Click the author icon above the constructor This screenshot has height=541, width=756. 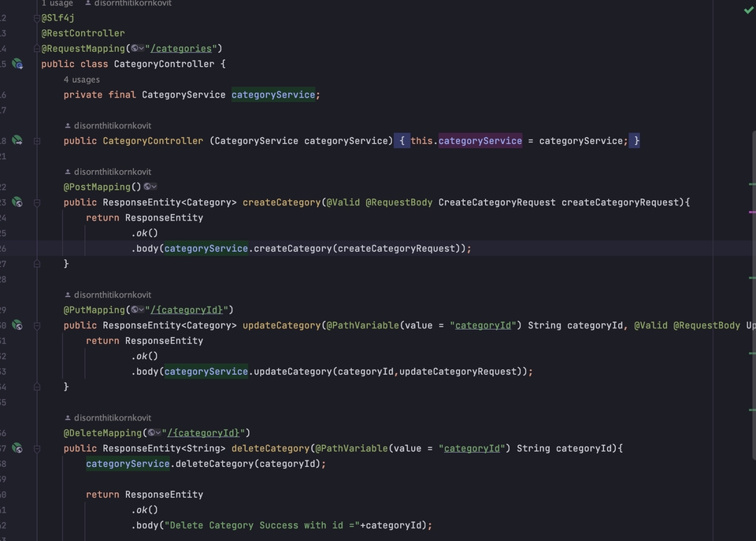click(68, 125)
